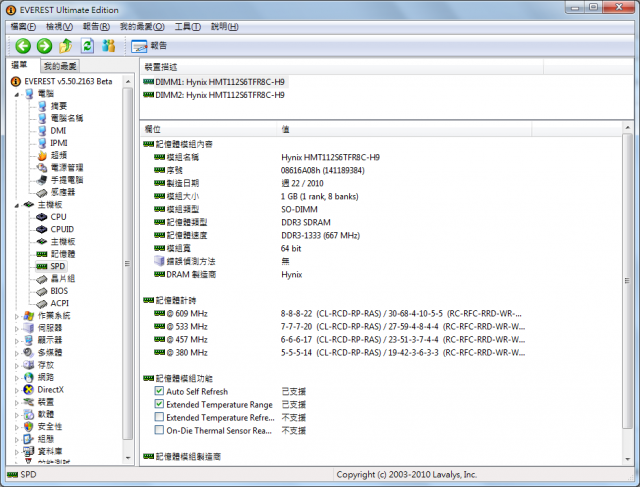Open the 檔案(F) menu
The height and width of the screenshot is (487, 640).
pyautogui.click(x=23, y=27)
